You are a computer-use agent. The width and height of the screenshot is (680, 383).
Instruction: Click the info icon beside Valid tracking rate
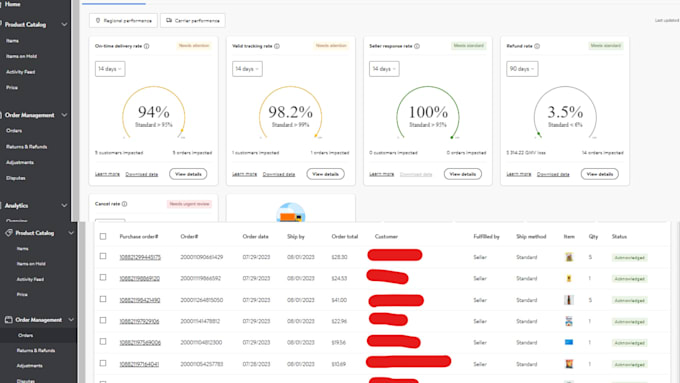click(277, 46)
